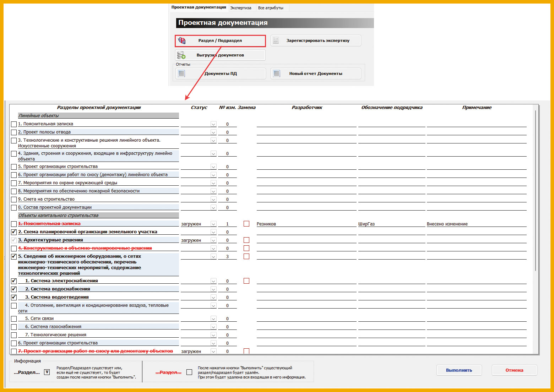Toggle Замена checkbox for 'Система электроснабжения'
Screen dimensions: 554x392
coord(246,281)
